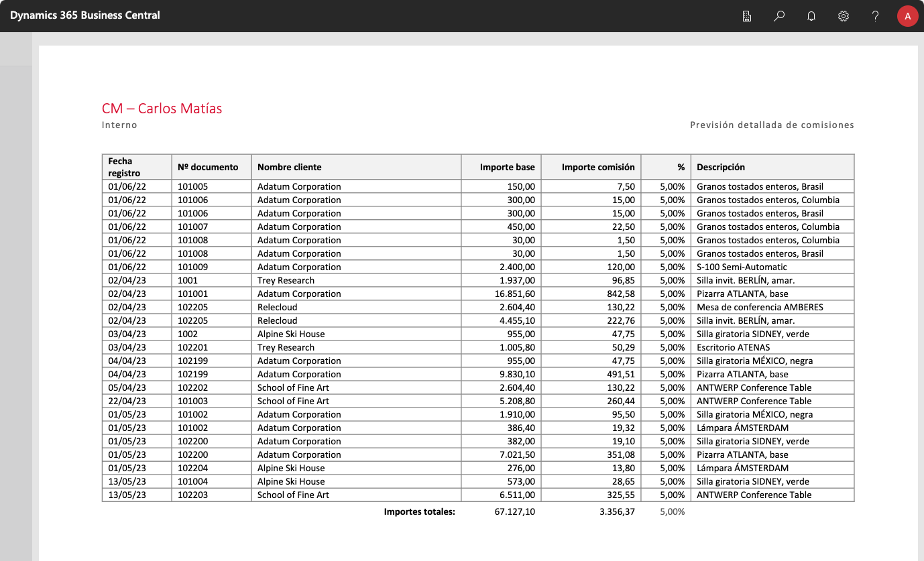924x561 pixels.
Task: Click School of Fine Art in 102202 row
Action: (x=293, y=387)
